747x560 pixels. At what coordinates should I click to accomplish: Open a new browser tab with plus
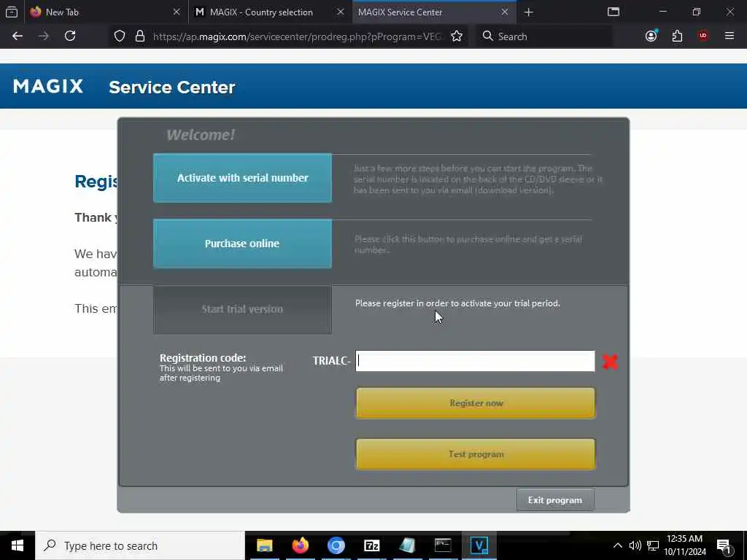tap(528, 12)
